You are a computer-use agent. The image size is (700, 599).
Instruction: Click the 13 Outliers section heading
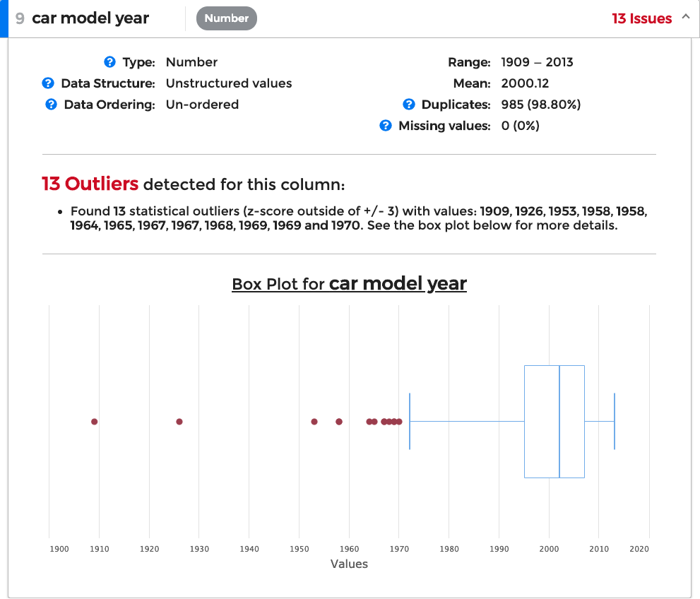90,184
